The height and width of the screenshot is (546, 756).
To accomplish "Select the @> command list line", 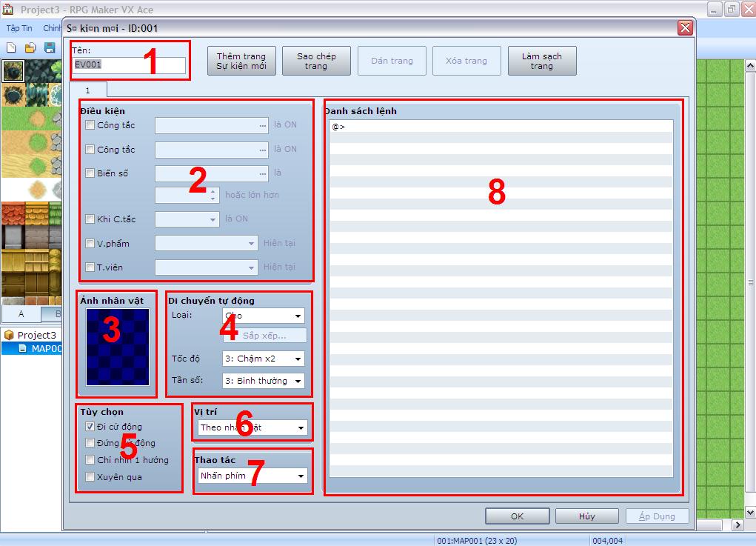I will pyautogui.click(x=501, y=127).
